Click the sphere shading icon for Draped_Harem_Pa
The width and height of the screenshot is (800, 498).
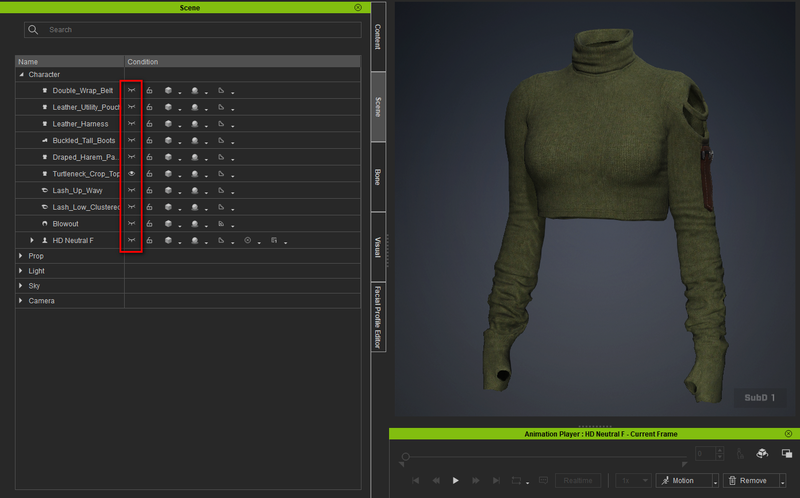194,157
